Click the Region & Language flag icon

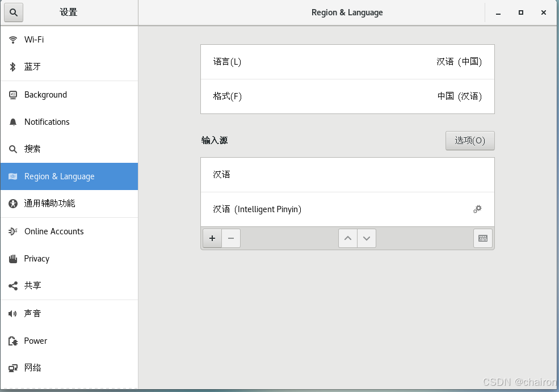click(x=13, y=176)
